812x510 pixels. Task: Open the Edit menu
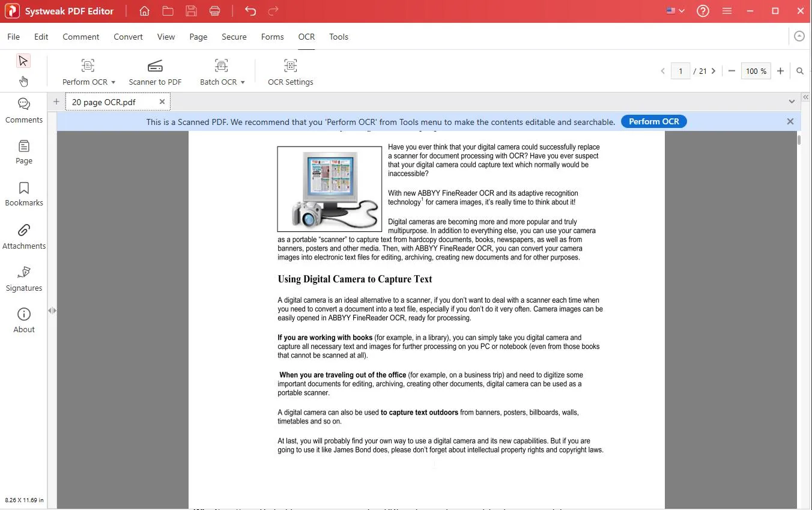tap(41, 37)
